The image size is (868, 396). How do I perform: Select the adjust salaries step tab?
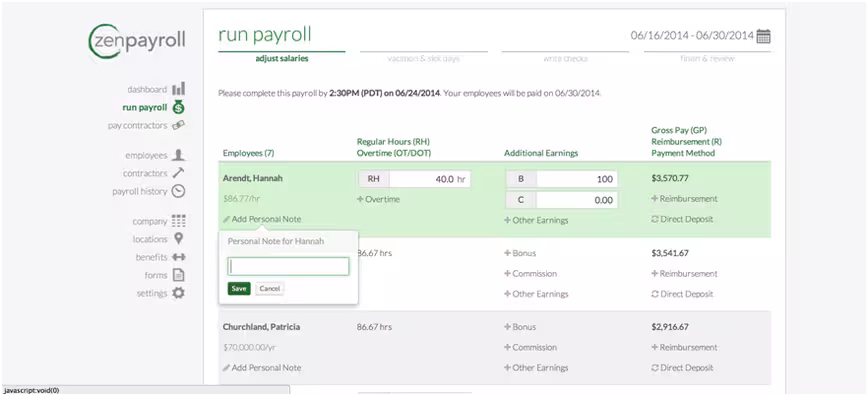(282, 58)
